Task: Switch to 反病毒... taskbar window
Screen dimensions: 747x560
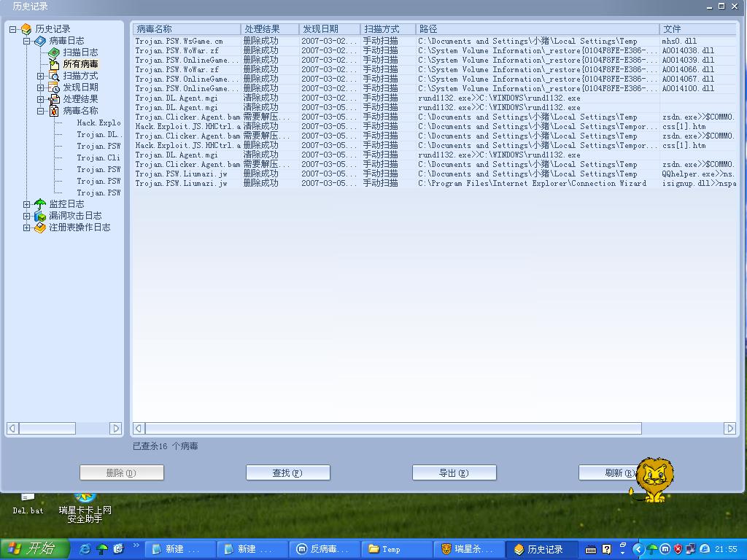Action: 325,549
